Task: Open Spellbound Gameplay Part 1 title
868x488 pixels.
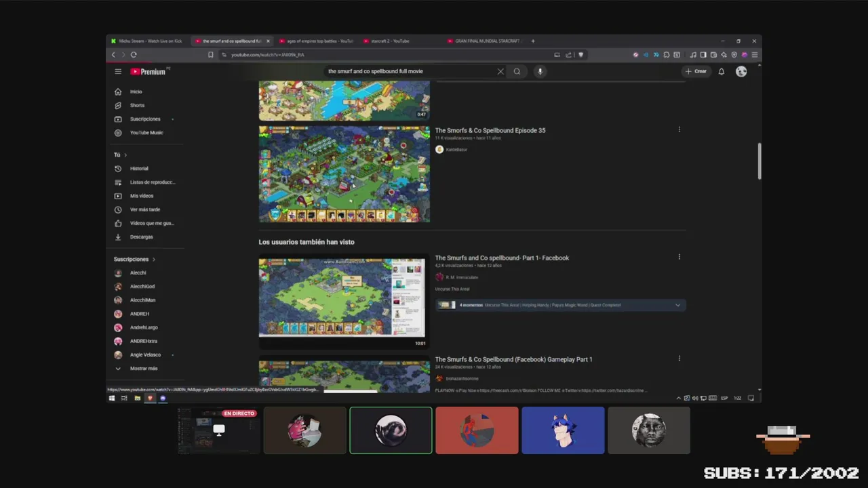Action: coord(513,359)
